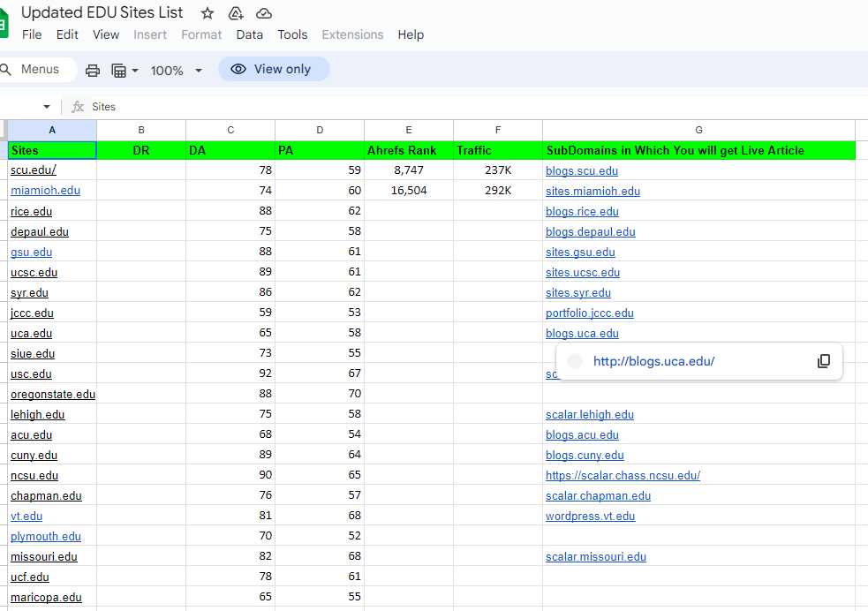Open the filter views table icon
This screenshot has width=868, height=611.
[x=118, y=71]
